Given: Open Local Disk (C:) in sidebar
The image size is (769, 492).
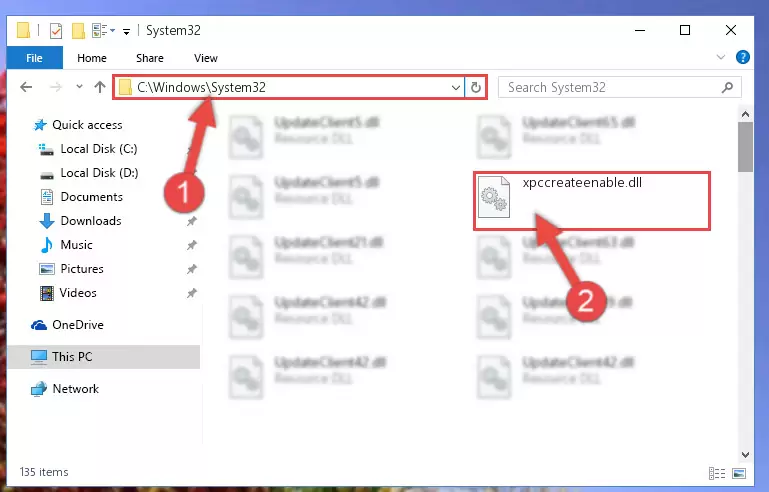Looking at the screenshot, I should pyautogui.click(x=99, y=149).
